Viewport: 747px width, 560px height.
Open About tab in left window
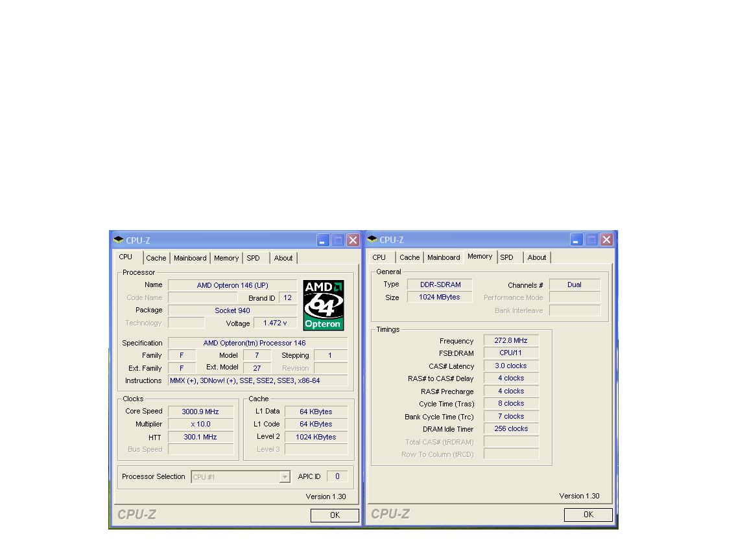(x=283, y=258)
